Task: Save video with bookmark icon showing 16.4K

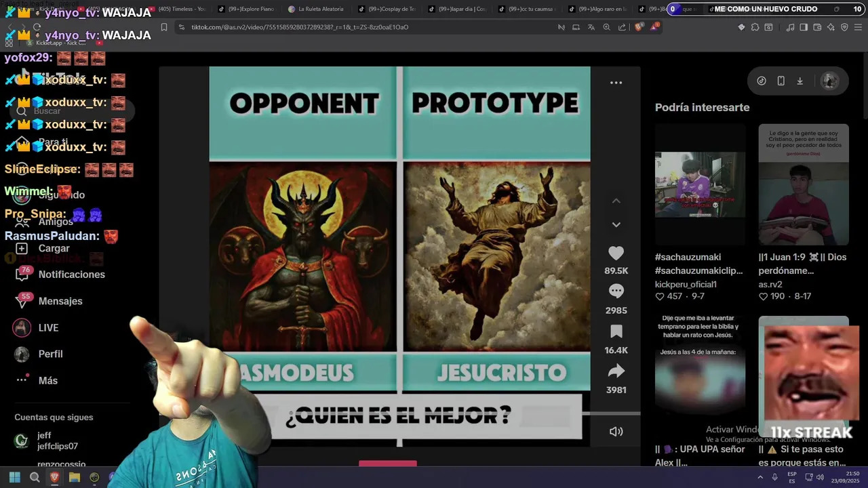Action: pos(616,331)
